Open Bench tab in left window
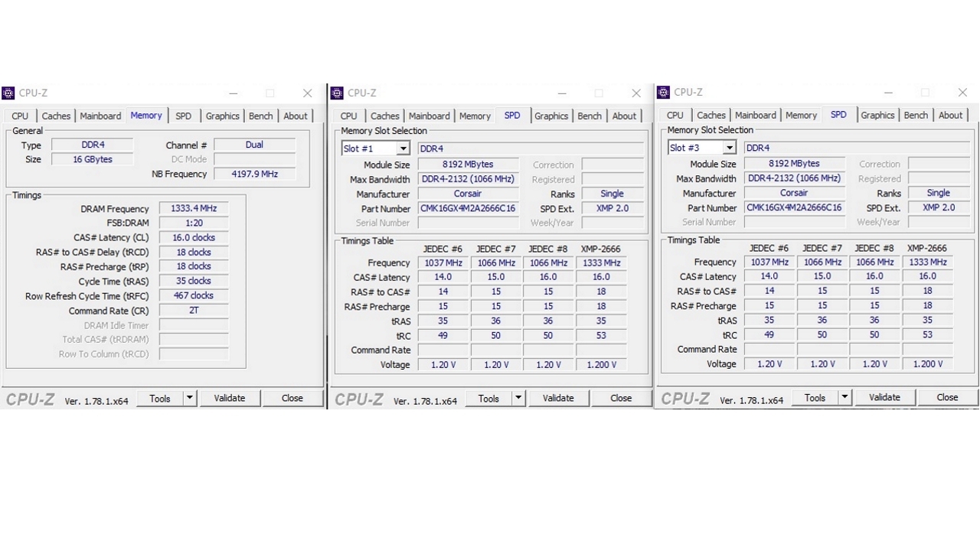Viewport: 980px width, 551px height. point(261,116)
